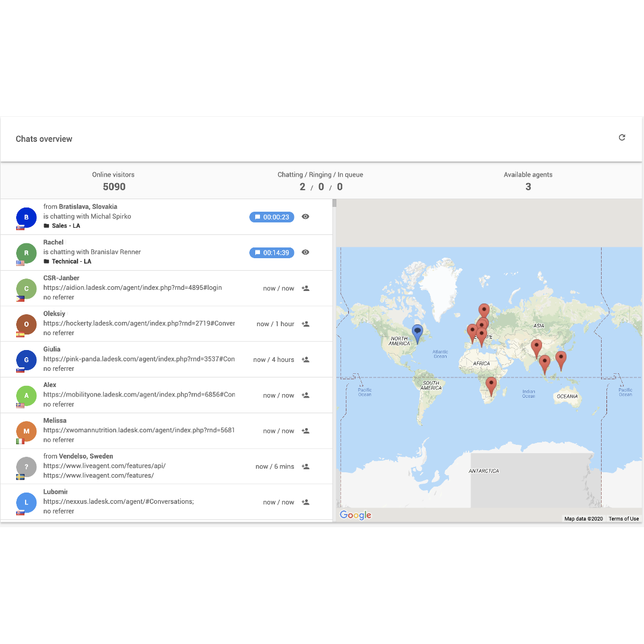Click the invite icon for Lubomir

305,502
